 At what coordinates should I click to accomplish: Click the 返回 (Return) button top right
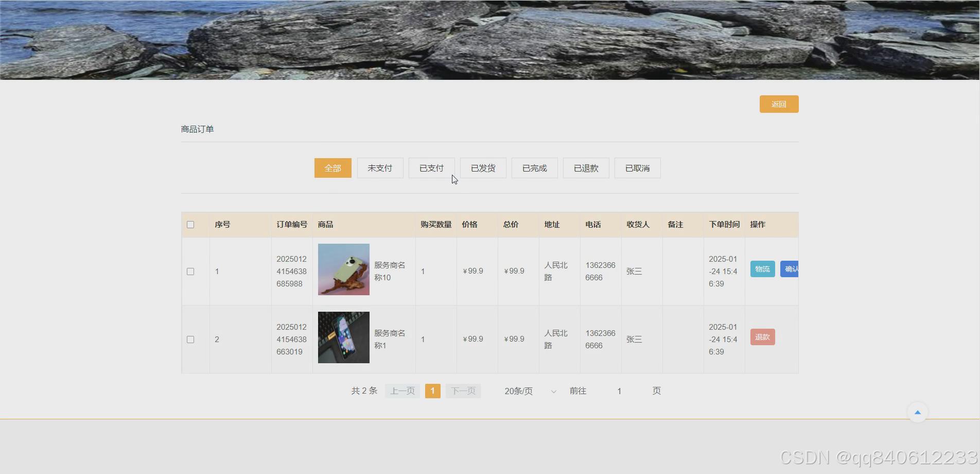tap(778, 104)
